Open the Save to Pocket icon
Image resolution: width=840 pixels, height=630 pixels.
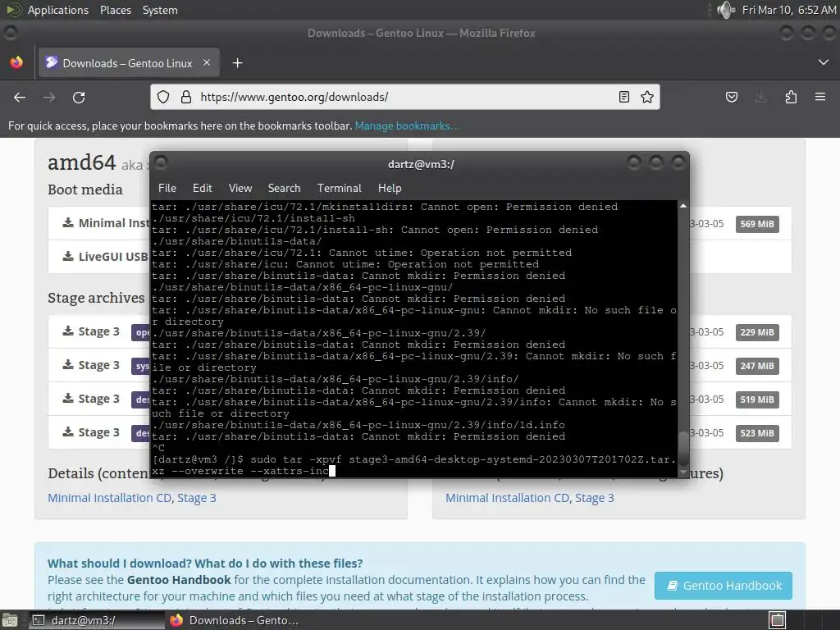[731, 97]
